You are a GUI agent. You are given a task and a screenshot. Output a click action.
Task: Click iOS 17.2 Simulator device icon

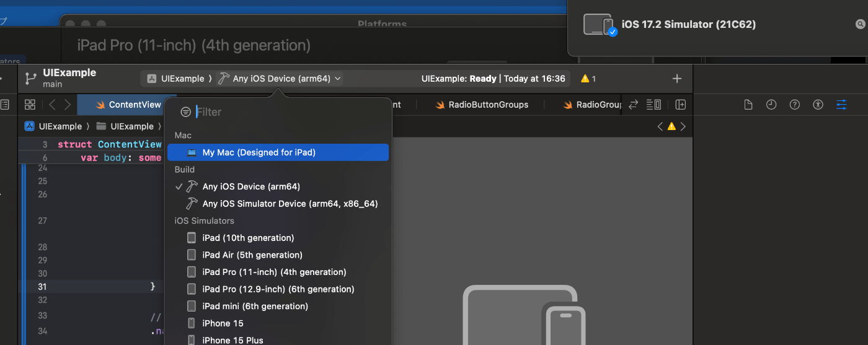pos(600,25)
